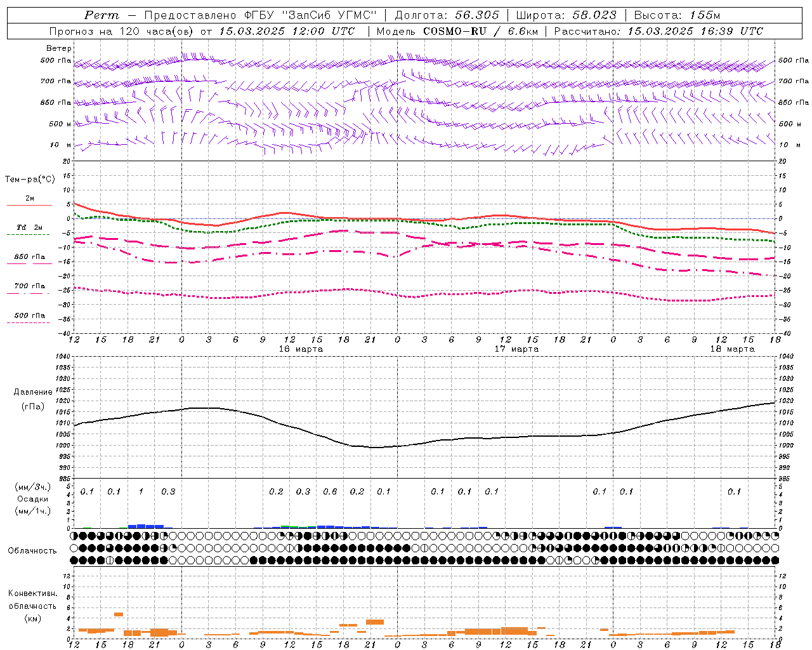Click the "(мм/3ч.)" precipitation unit label

coord(33,487)
